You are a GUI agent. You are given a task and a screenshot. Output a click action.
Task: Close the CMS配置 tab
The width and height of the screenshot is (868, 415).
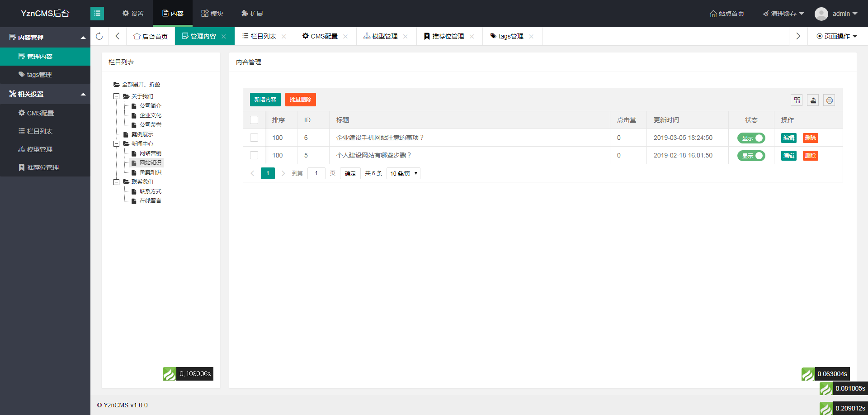pyautogui.click(x=345, y=37)
